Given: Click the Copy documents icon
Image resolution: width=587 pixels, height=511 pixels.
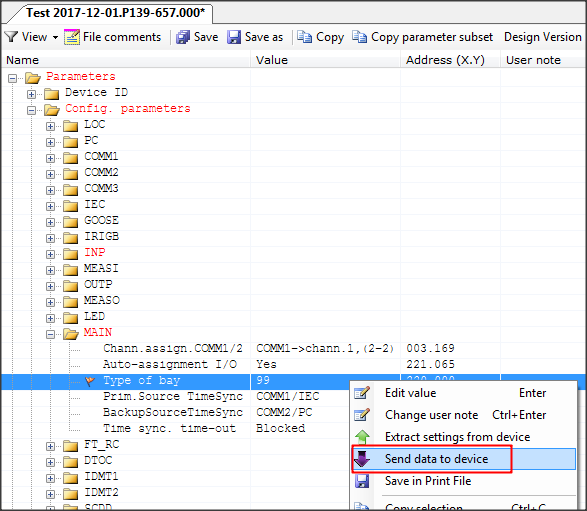Looking at the screenshot, I should point(304,37).
